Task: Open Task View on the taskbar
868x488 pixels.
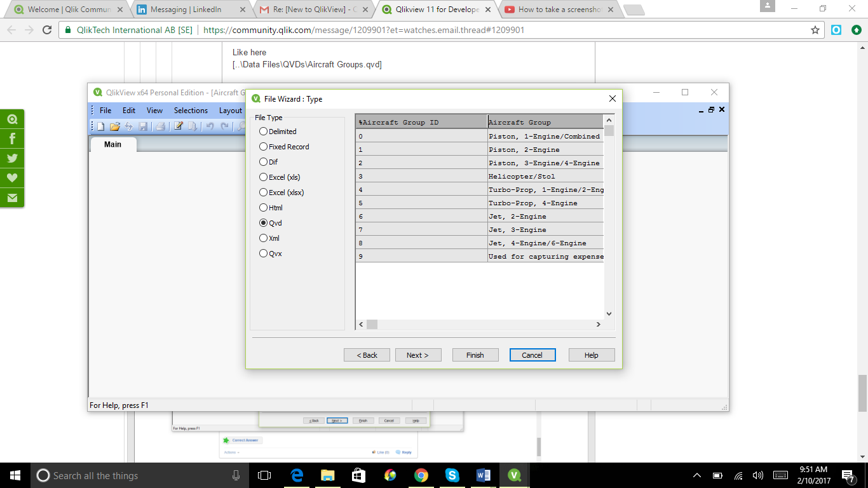Action: (x=264, y=475)
